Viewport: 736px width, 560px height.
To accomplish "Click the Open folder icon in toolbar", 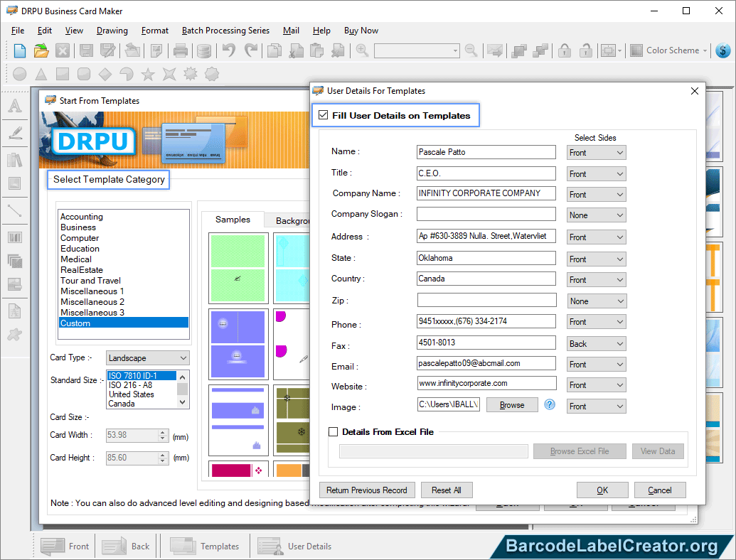I will tap(41, 50).
